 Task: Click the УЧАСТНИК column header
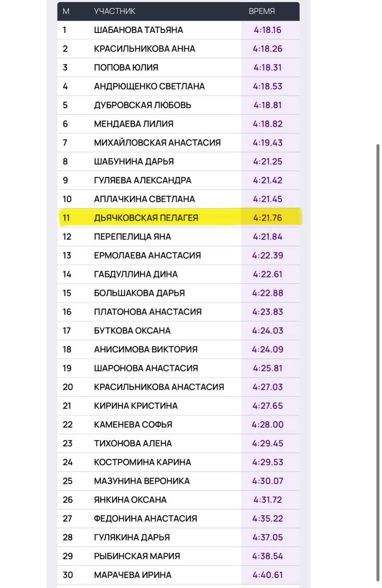(x=114, y=11)
